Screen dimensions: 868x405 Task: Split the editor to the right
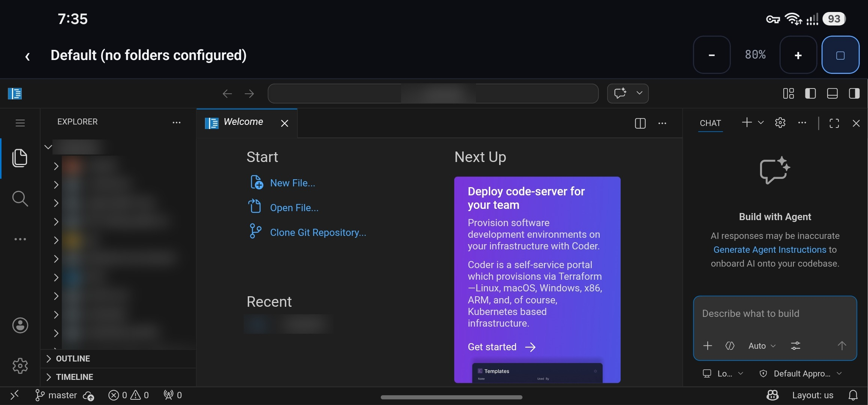[x=640, y=123]
